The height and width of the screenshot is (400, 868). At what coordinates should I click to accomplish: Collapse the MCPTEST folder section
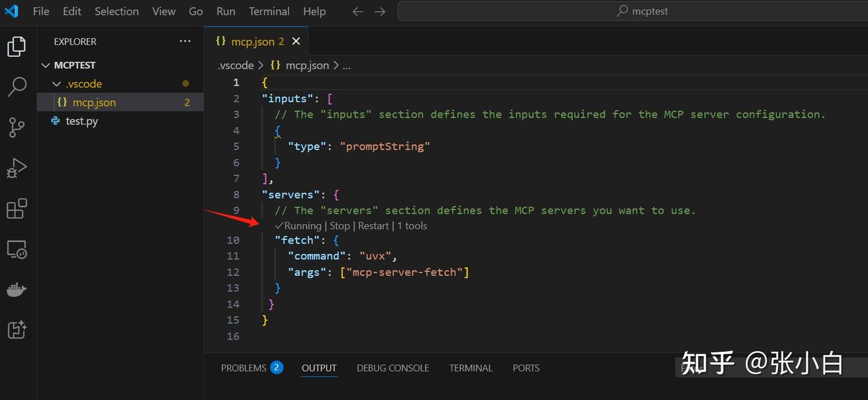pos(46,65)
